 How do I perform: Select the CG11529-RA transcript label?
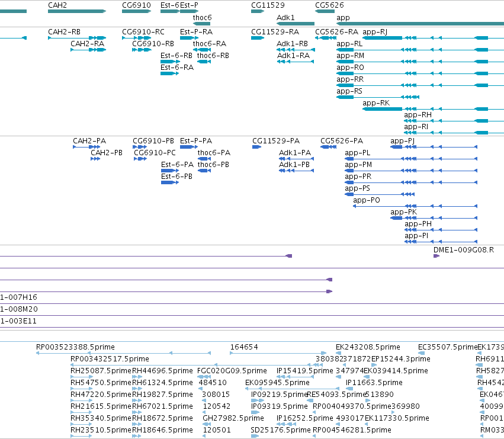tap(275, 32)
